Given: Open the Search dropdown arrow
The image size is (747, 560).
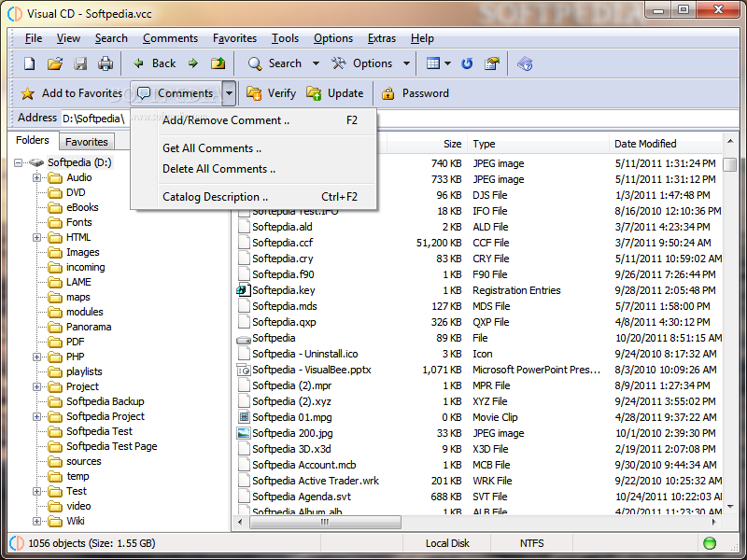Looking at the screenshot, I should pos(316,63).
